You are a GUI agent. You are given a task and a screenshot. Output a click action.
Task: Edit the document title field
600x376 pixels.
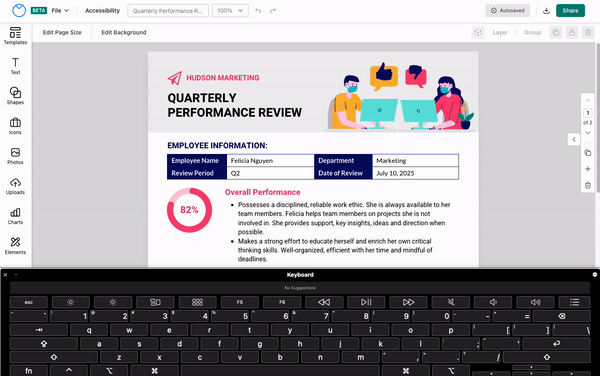(168, 11)
